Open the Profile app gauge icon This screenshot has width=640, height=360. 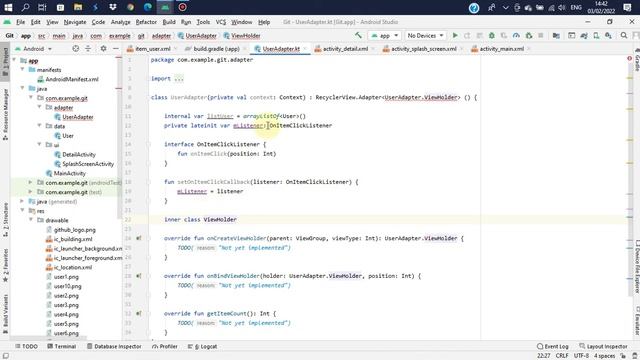click(x=516, y=36)
